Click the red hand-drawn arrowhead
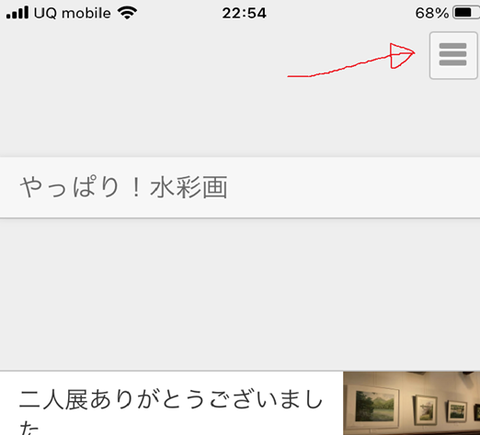The height and width of the screenshot is (435, 480). pyautogui.click(x=402, y=56)
